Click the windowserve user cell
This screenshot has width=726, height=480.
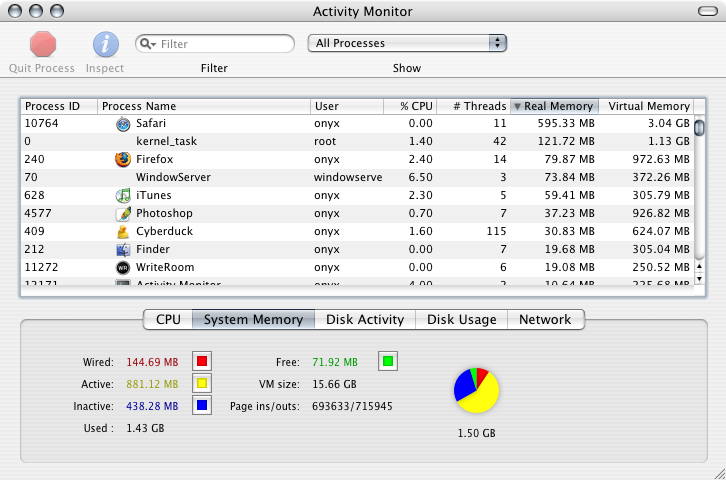(x=348, y=177)
